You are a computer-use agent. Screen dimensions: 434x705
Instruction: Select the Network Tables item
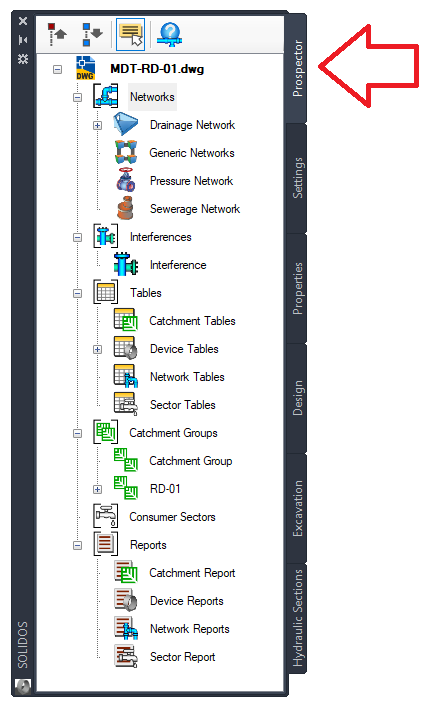(x=187, y=377)
